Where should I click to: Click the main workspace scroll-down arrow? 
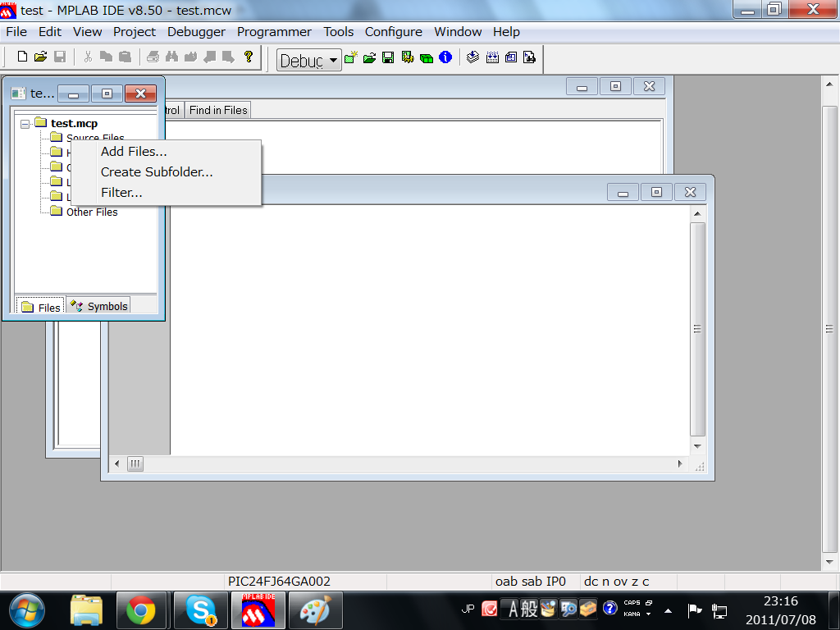829,562
